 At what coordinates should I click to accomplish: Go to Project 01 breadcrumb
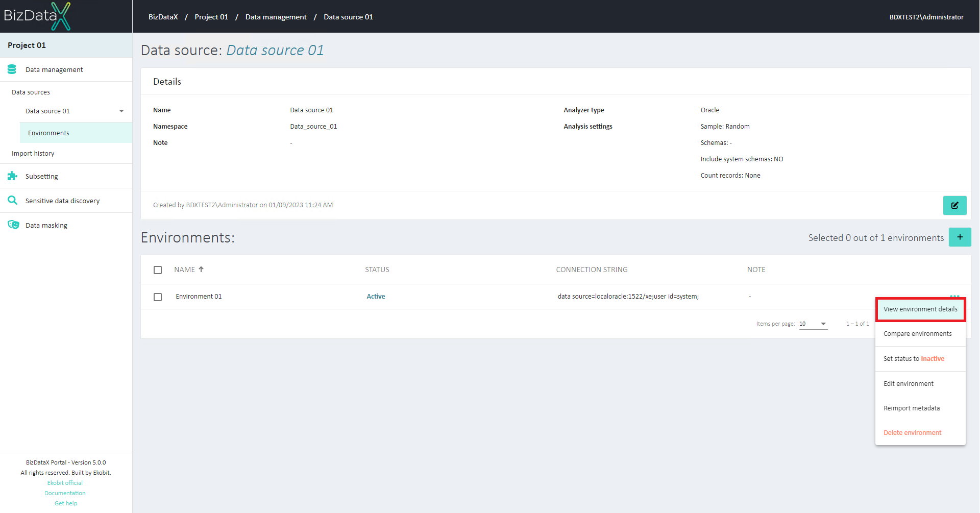pos(211,17)
